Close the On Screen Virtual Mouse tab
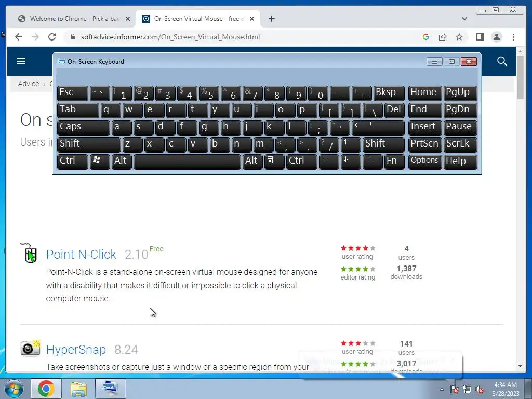This screenshot has width=532, height=399. (252, 19)
